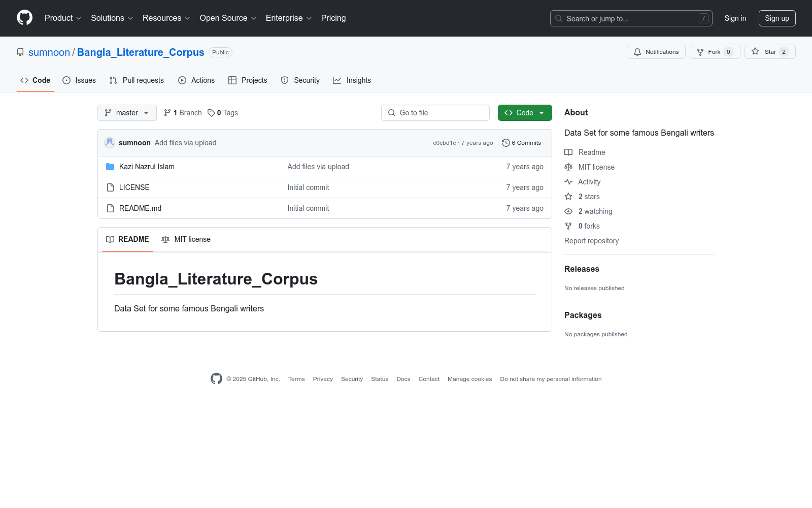Click the eye icon next to 2 watching

[x=568, y=211]
